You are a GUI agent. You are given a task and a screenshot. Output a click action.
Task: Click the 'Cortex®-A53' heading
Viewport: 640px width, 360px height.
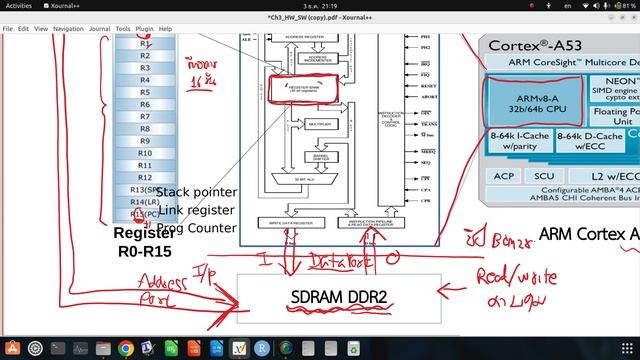tap(535, 45)
